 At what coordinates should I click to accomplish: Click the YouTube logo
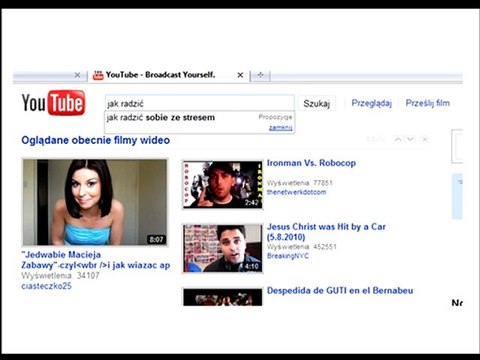(x=53, y=103)
